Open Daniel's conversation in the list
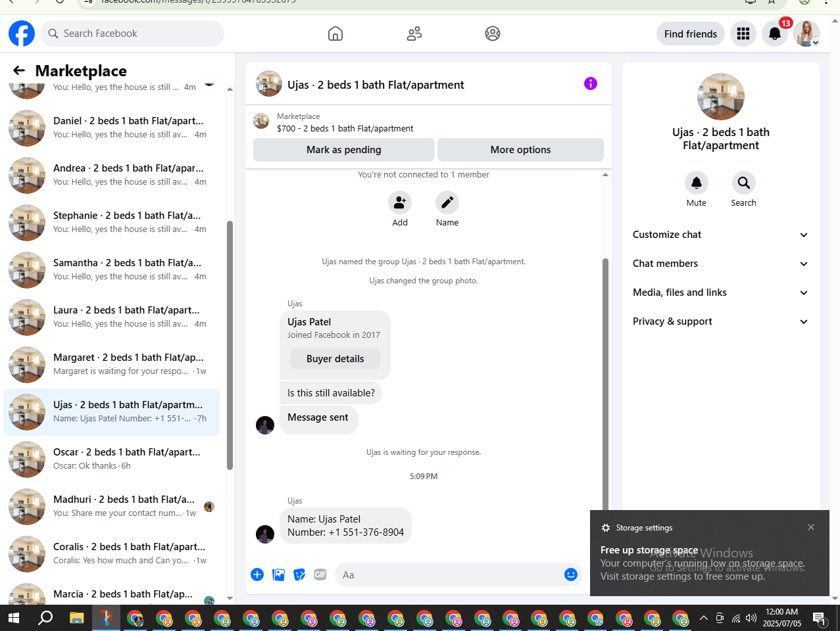840x631 pixels. pyautogui.click(x=112, y=128)
